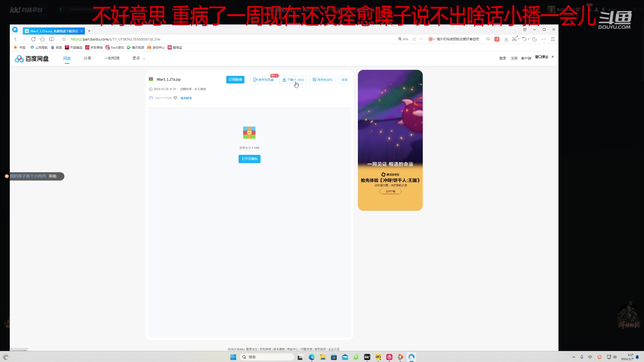Open the 腾讯视频 bookmark

coord(136,48)
